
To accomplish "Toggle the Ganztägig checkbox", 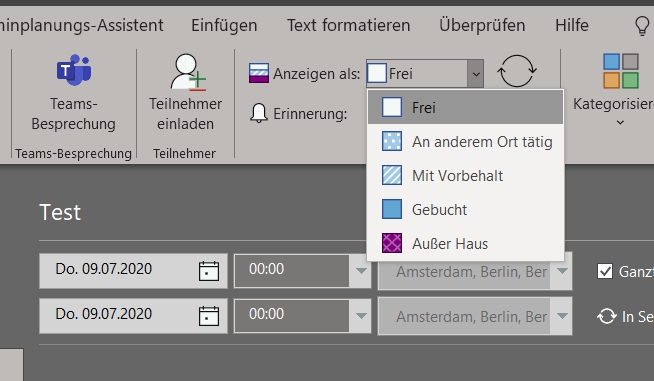I will tap(605, 271).
